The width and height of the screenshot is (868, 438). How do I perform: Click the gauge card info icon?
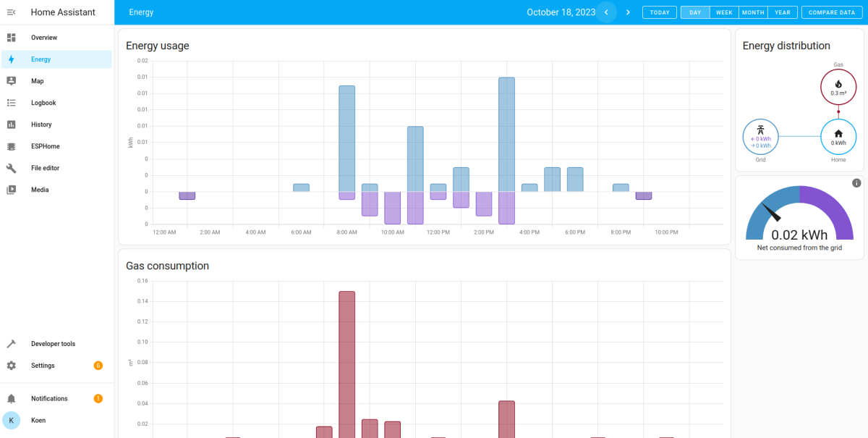coord(856,183)
